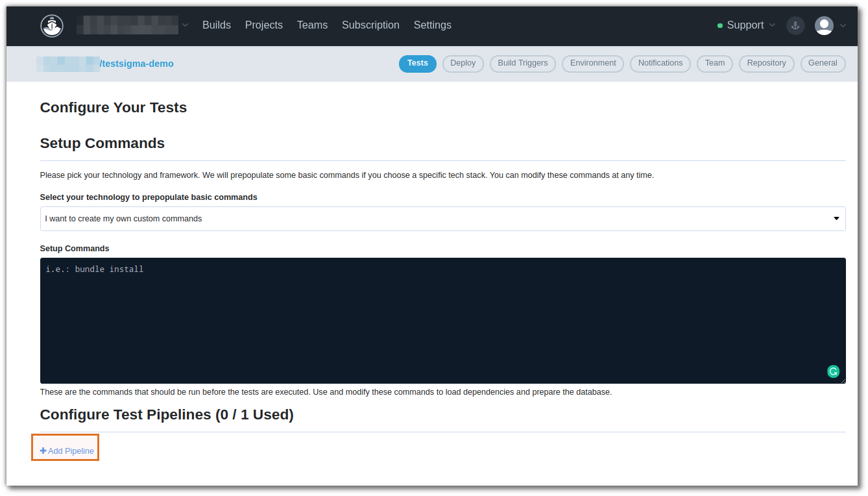Image resolution: width=868 pixels, height=496 pixels.
Task: Go to the Settings menu
Action: pos(432,25)
